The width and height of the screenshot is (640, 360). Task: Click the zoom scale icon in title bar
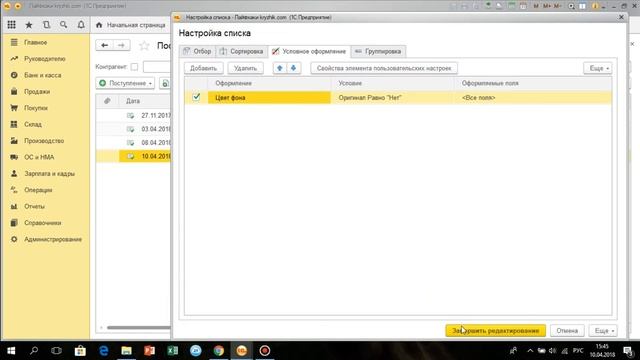pos(571,6)
